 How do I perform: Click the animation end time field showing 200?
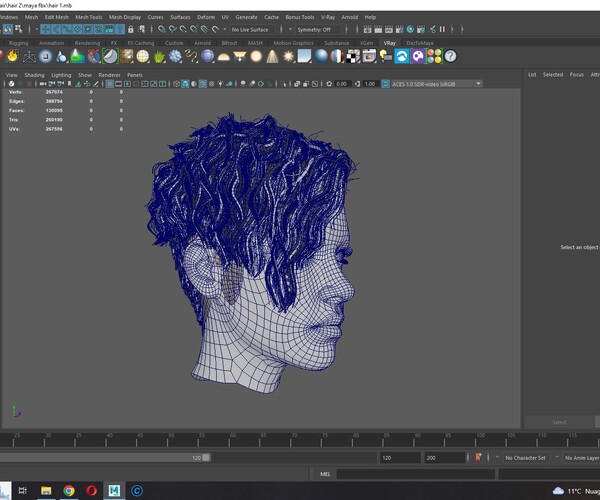pyautogui.click(x=444, y=458)
